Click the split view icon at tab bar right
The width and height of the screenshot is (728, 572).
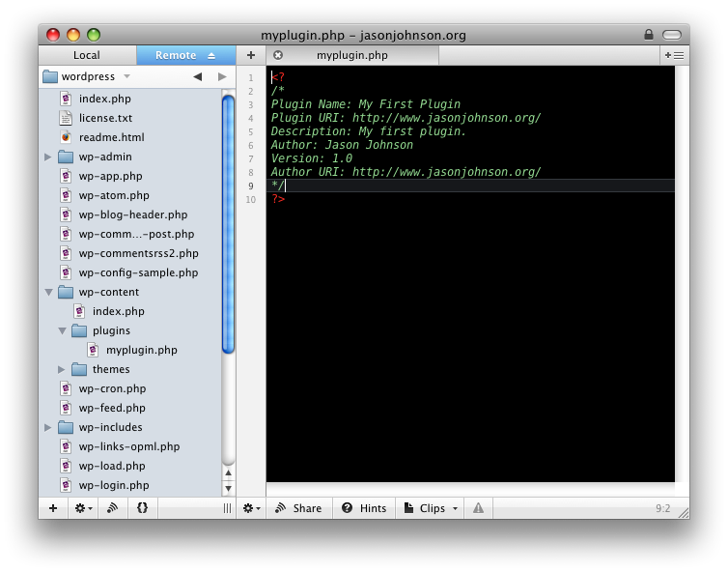(x=674, y=56)
